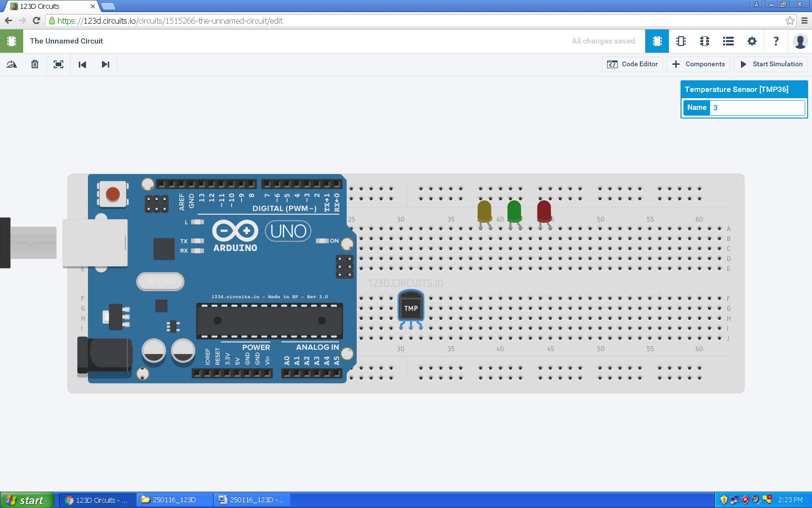The image size is (812, 508).
Task: Click the redo step-forward icon
Action: (x=105, y=64)
